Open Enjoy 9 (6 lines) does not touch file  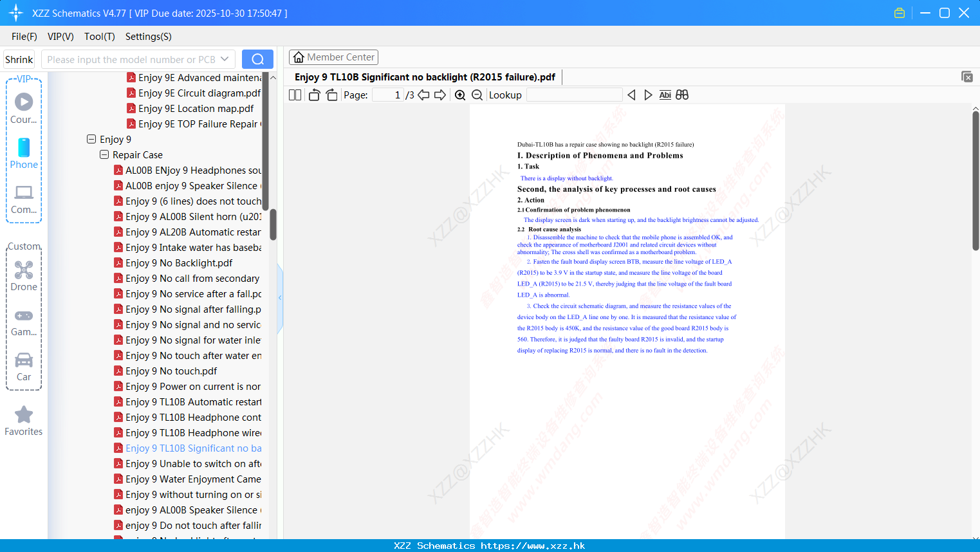pyautogui.click(x=188, y=201)
